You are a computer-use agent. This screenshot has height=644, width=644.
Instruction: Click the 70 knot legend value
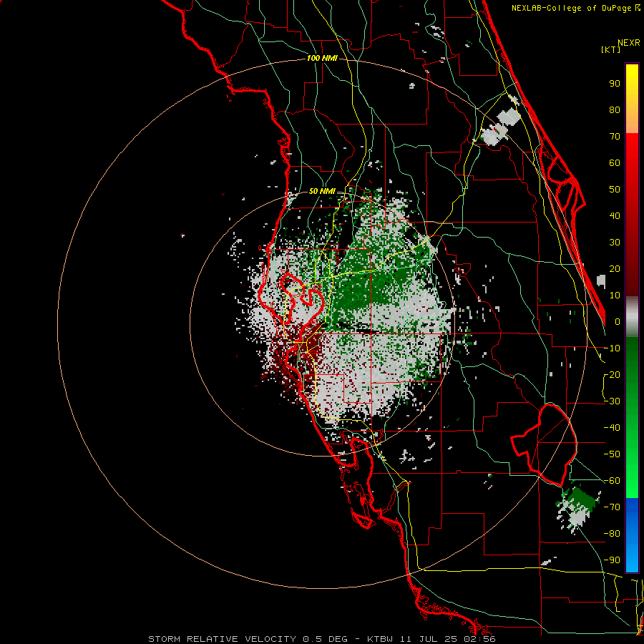pos(615,137)
